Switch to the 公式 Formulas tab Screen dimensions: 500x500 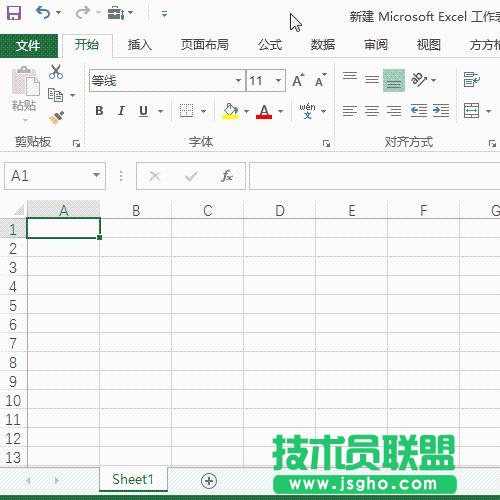[270, 45]
